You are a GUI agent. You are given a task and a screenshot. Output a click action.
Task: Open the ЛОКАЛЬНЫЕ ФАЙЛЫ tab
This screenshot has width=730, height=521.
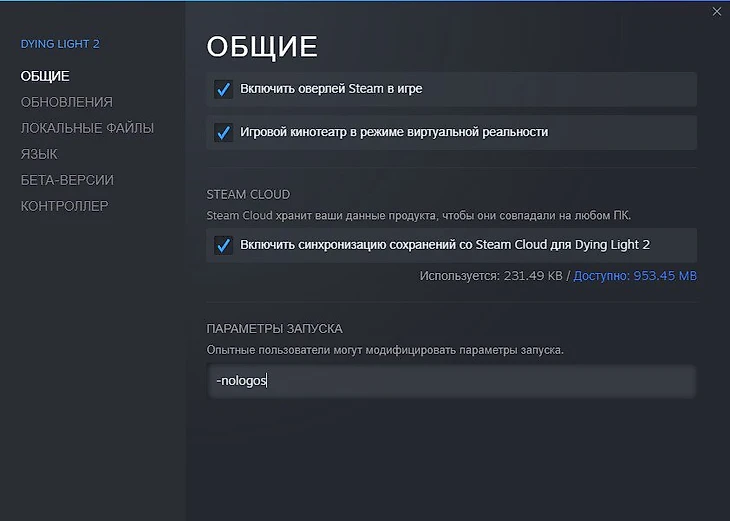coord(87,128)
